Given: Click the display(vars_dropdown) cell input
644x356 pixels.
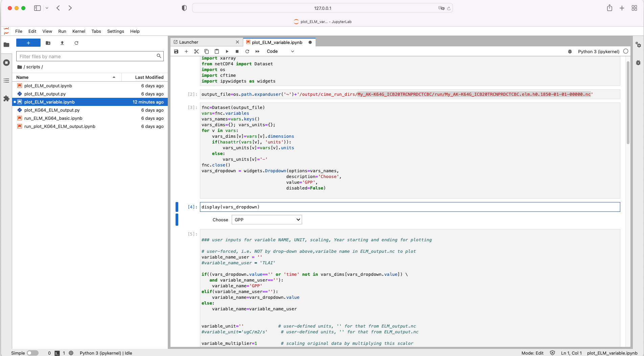Looking at the screenshot, I should 410,207.
